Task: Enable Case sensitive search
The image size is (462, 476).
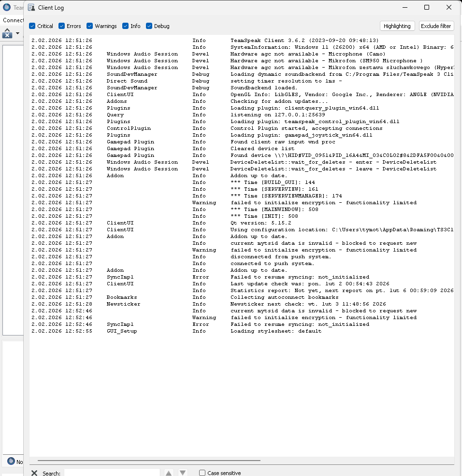Action: tap(202, 473)
